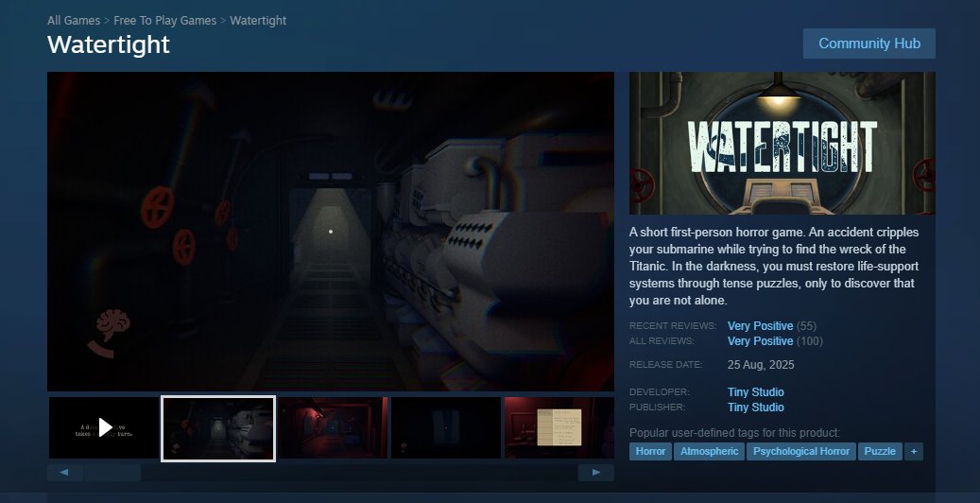Browse the Horror tag
This screenshot has height=503, width=980.
tap(650, 451)
